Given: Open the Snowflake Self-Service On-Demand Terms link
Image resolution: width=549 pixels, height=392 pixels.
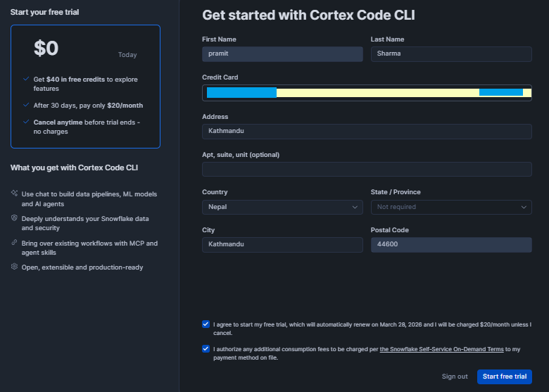Looking at the screenshot, I should click(441, 349).
